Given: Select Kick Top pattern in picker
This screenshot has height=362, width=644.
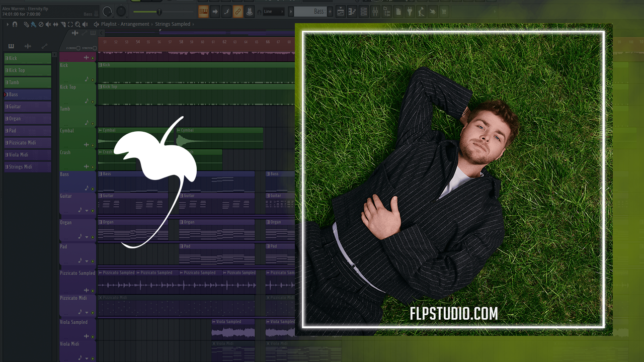Looking at the screenshot, I should 28,70.
